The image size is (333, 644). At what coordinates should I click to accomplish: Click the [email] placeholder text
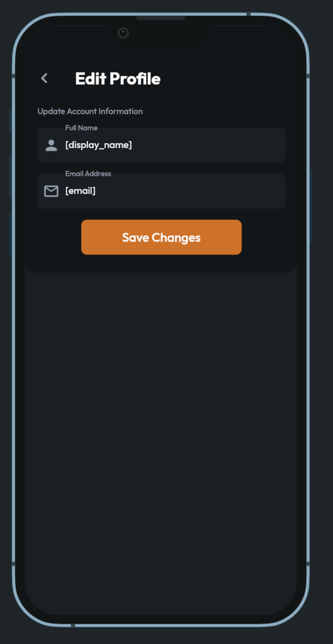tap(80, 191)
